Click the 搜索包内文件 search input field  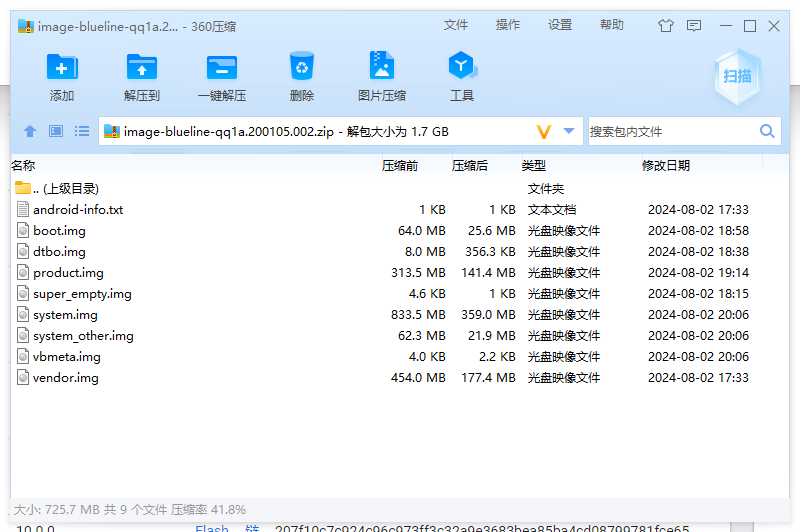(670, 131)
